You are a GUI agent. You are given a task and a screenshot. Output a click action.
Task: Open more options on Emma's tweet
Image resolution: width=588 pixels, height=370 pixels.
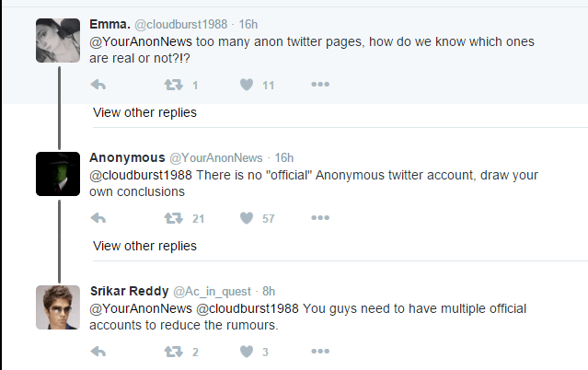320,84
